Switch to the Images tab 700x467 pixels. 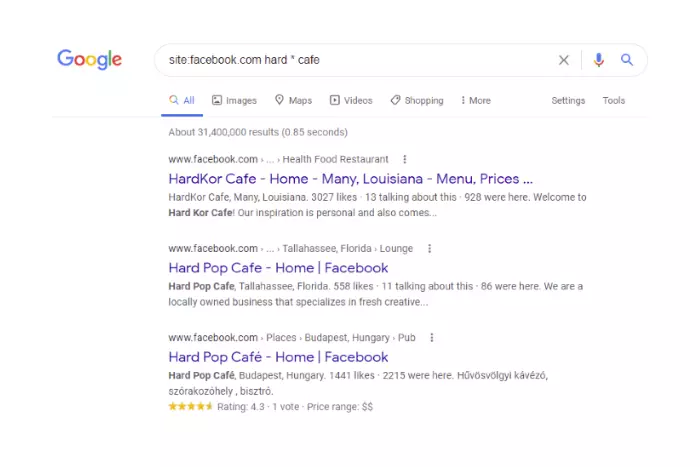(x=234, y=100)
